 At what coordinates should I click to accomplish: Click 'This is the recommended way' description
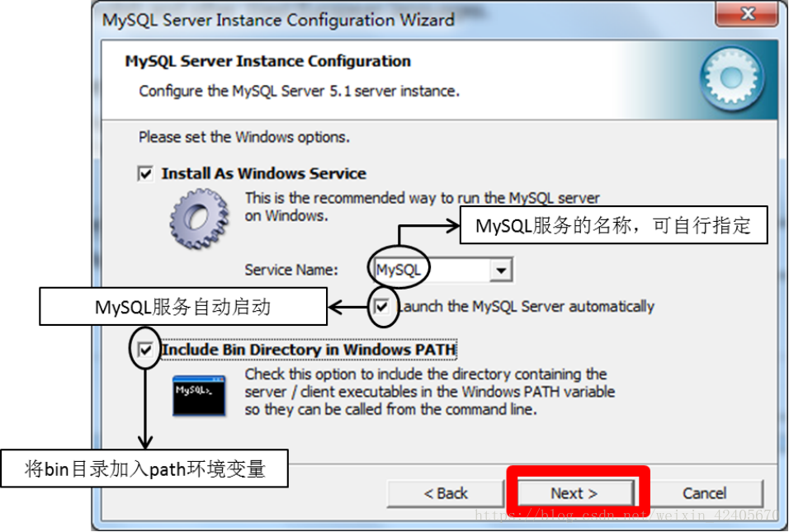pyautogui.click(x=423, y=207)
